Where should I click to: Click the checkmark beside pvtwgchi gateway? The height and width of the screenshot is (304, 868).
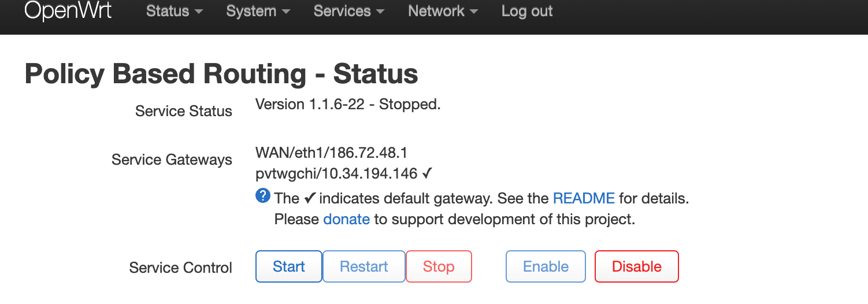428,173
